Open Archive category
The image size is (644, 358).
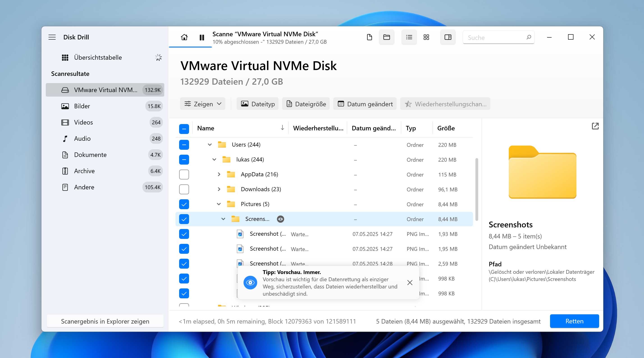pyautogui.click(x=105, y=171)
